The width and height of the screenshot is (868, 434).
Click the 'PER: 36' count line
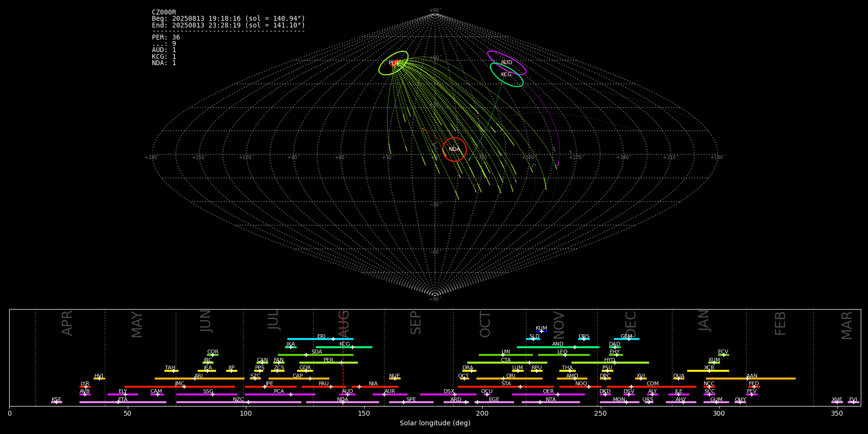[x=166, y=38]
